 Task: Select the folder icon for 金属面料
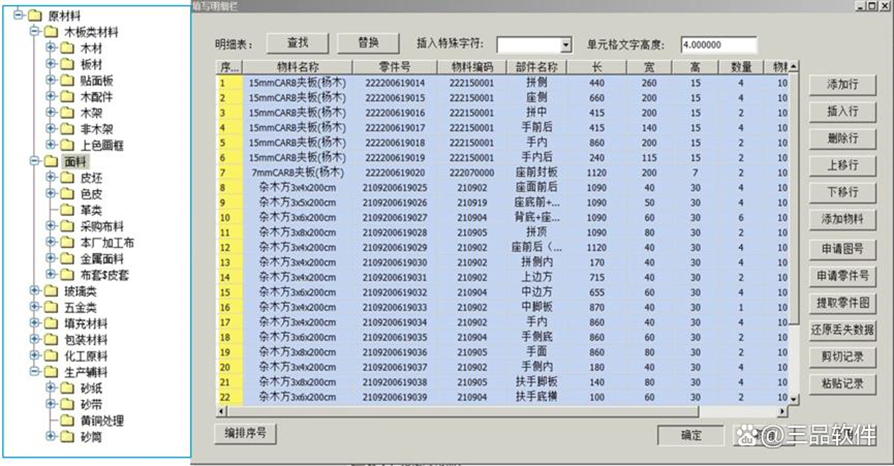pyautogui.click(x=67, y=257)
